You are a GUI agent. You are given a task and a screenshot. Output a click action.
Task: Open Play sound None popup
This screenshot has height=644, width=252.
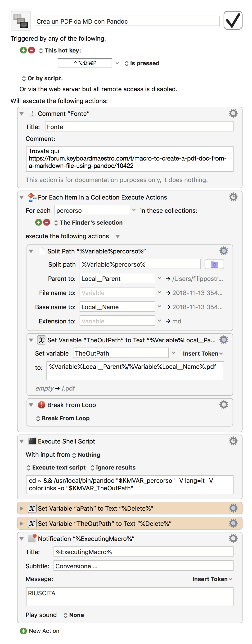point(74,615)
